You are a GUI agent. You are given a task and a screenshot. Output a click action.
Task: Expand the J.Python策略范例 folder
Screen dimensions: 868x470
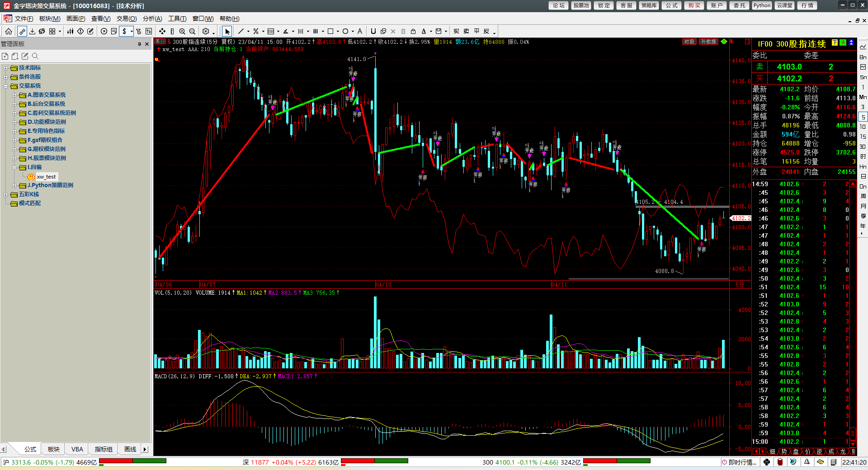(x=14, y=186)
